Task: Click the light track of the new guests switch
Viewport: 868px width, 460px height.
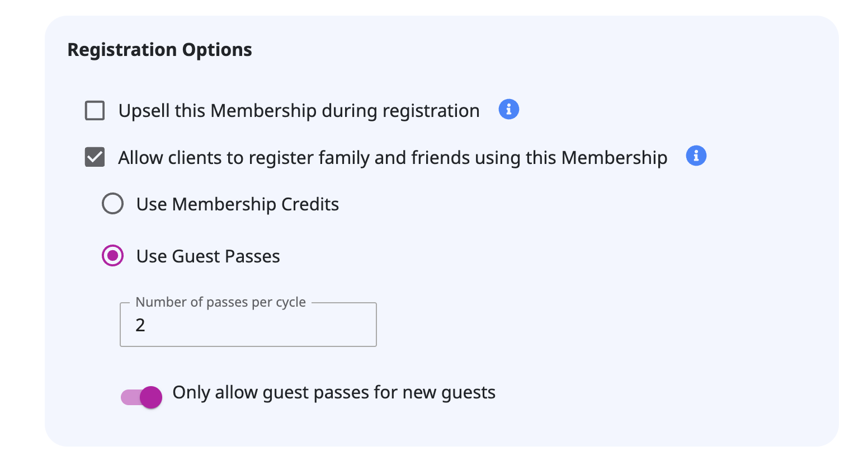Action: [129, 397]
